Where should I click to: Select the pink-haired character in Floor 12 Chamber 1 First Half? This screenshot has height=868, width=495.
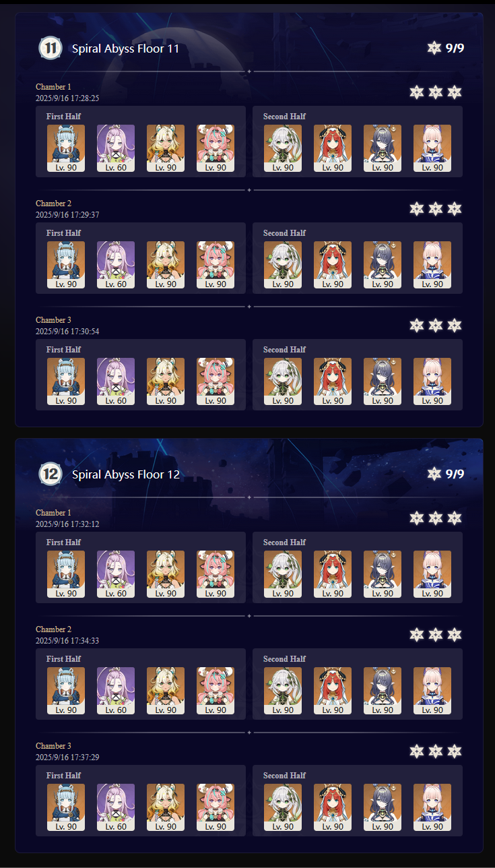216,574
